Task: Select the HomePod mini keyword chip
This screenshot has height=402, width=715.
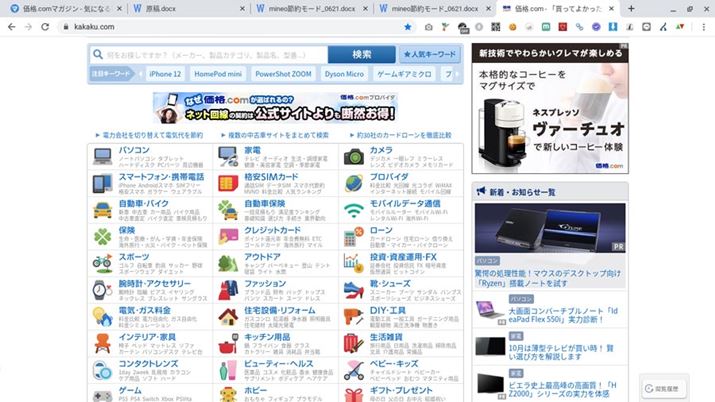Action: pos(218,74)
